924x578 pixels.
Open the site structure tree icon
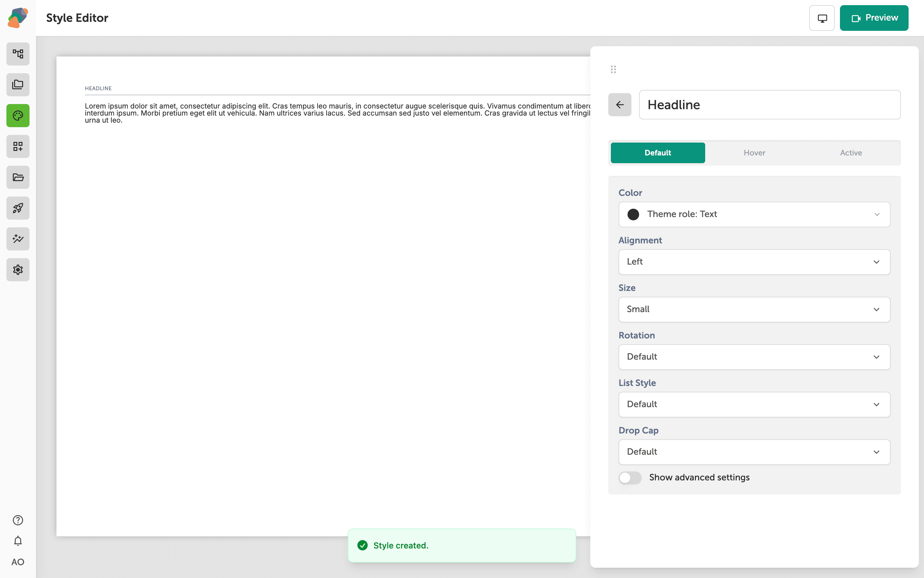click(18, 54)
